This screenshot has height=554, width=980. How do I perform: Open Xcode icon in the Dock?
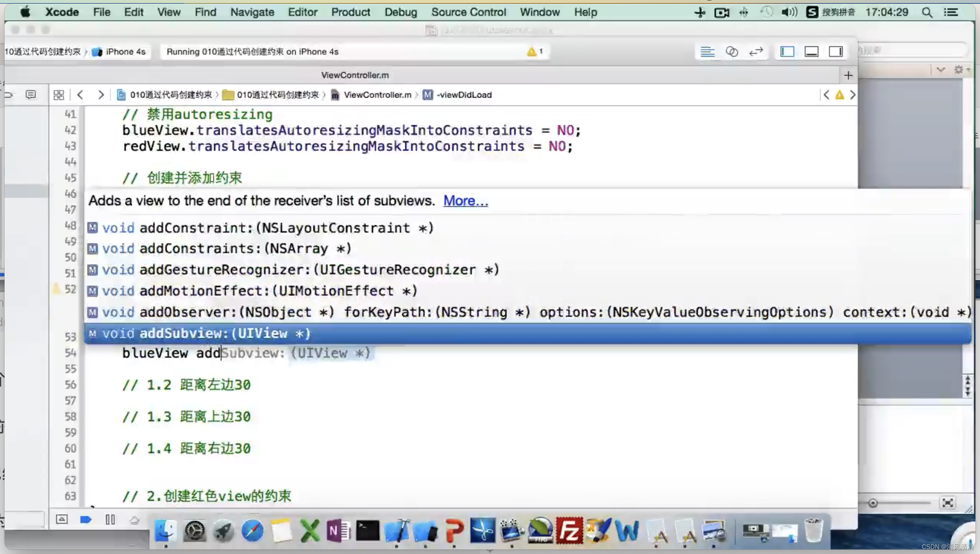tap(396, 531)
